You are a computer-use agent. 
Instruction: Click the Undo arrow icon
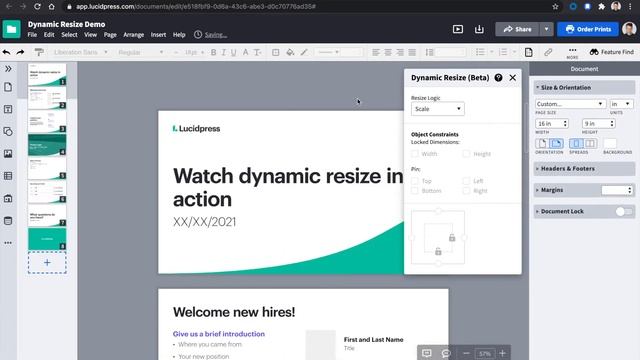(7, 52)
